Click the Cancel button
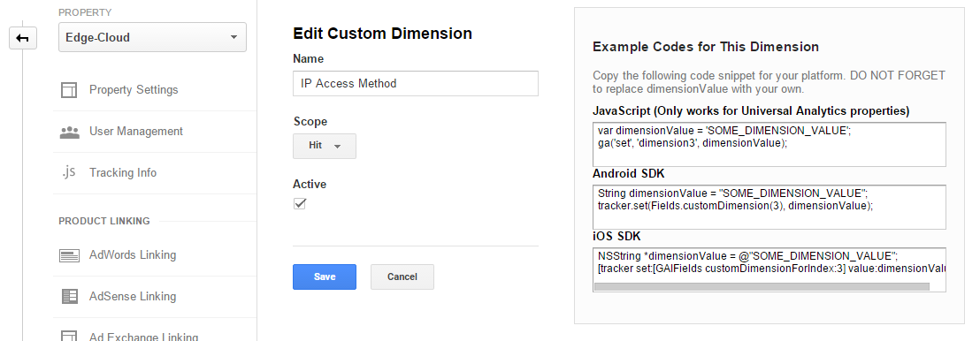 pos(402,277)
